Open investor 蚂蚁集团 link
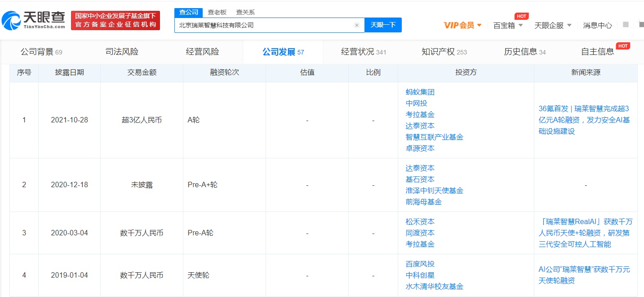 click(420, 92)
